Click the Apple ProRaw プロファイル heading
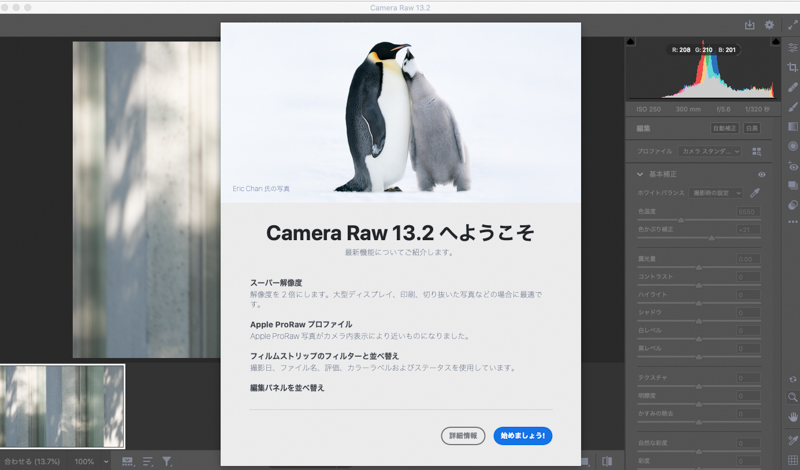The height and width of the screenshot is (470, 800). coord(301,324)
